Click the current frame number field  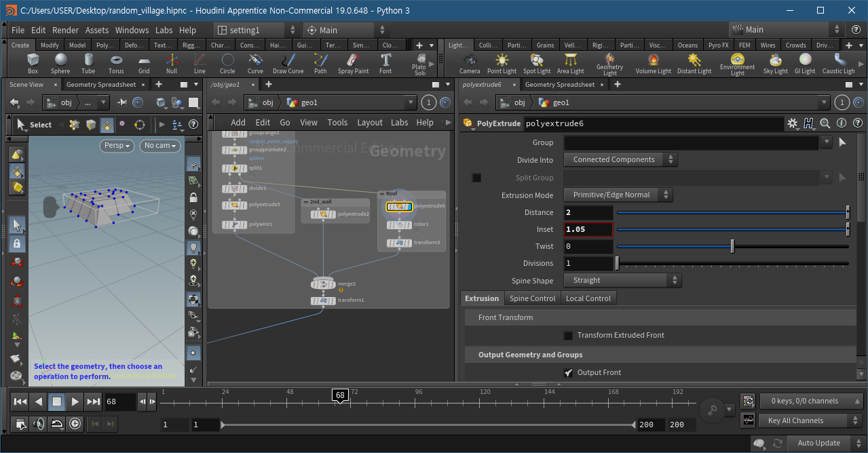click(x=120, y=401)
